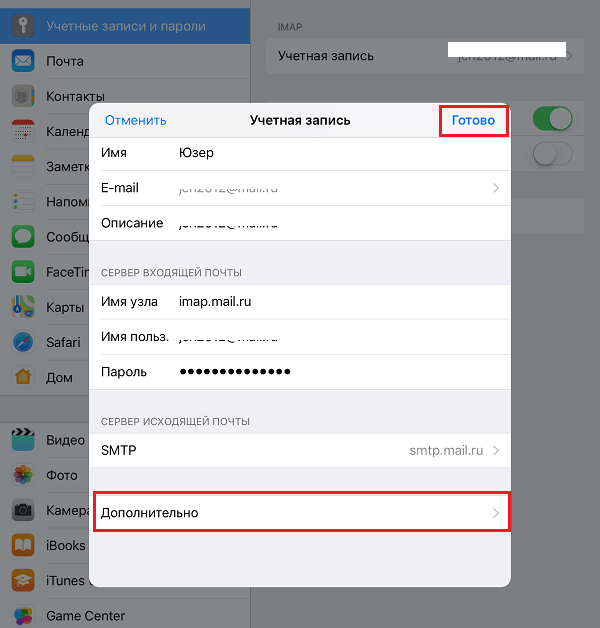600x628 pixels.
Task: Turn off the green enabled switch
Action: coord(552,119)
